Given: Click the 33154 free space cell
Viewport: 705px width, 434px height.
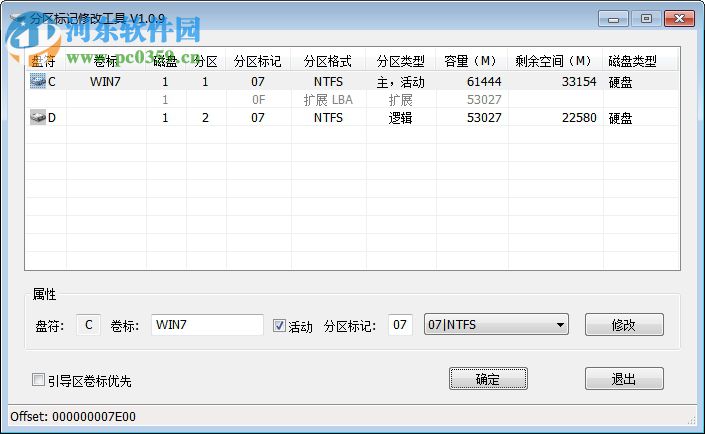Looking at the screenshot, I should [x=579, y=82].
